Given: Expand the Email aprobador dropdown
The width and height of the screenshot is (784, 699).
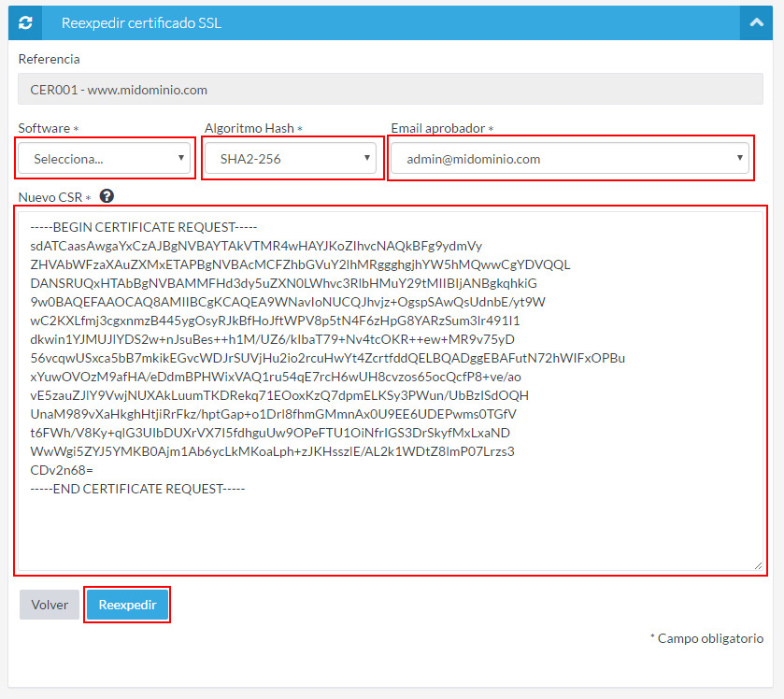Looking at the screenshot, I should pos(570,159).
